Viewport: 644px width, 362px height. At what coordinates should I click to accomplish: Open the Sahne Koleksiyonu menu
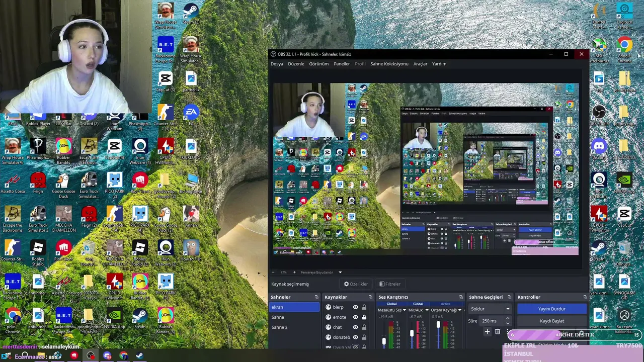[x=389, y=64]
